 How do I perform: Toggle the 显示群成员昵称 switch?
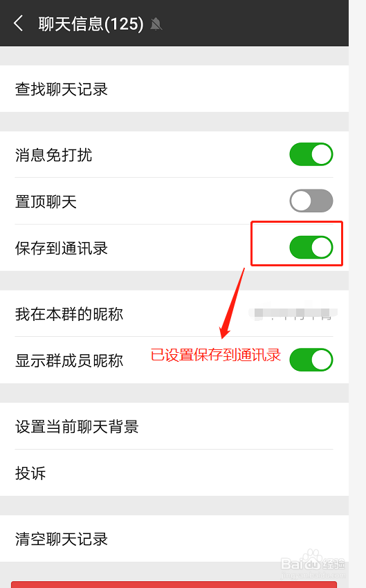(311, 360)
